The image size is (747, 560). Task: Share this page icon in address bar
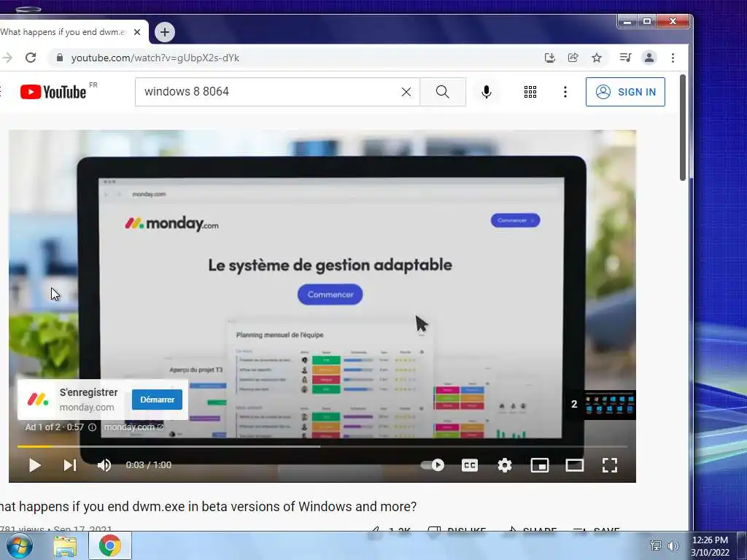pyautogui.click(x=573, y=58)
